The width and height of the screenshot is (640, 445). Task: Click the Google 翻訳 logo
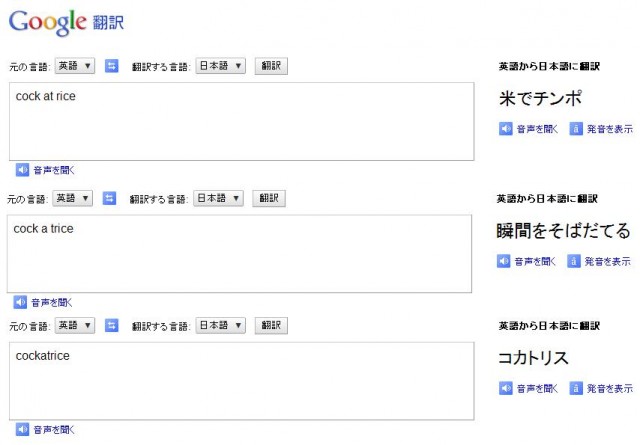pyautogui.click(x=66, y=22)
